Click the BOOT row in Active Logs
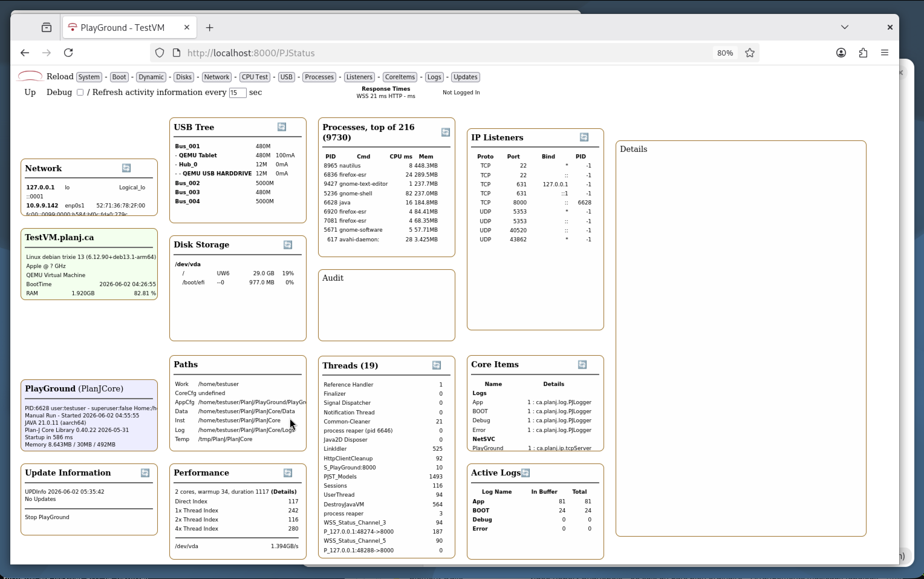 (x=532, y=510)
